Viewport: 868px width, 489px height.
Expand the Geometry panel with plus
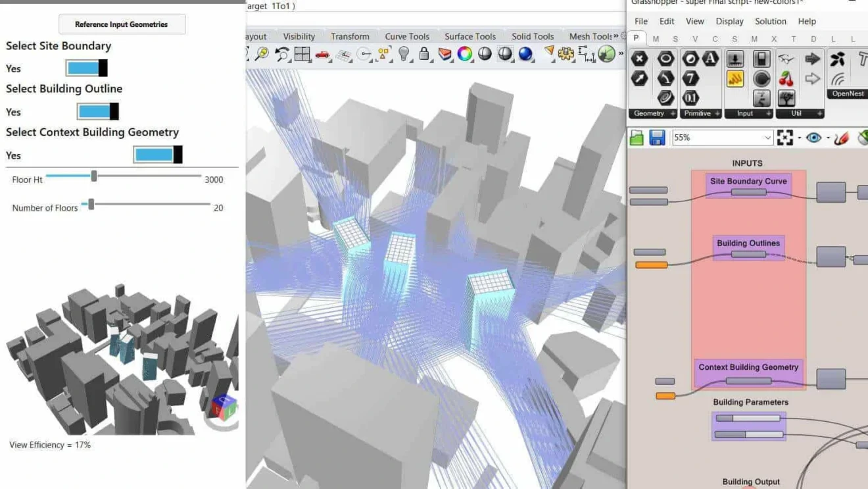(673, 114)
